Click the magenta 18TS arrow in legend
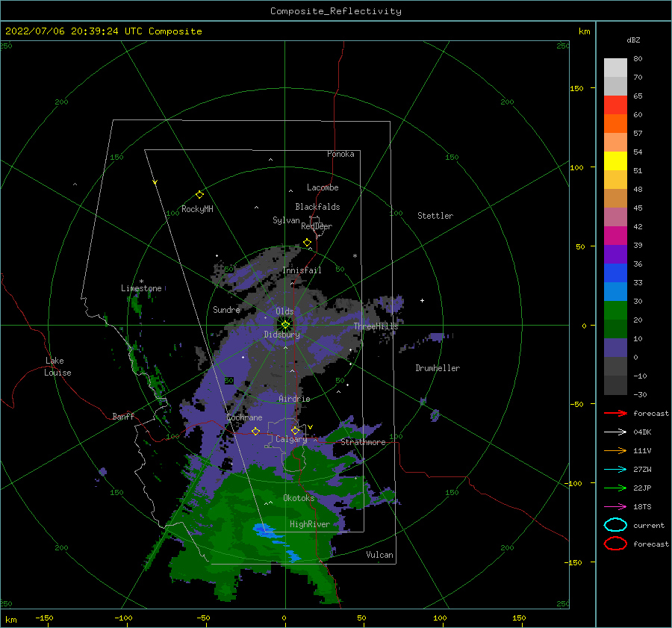 615,507
